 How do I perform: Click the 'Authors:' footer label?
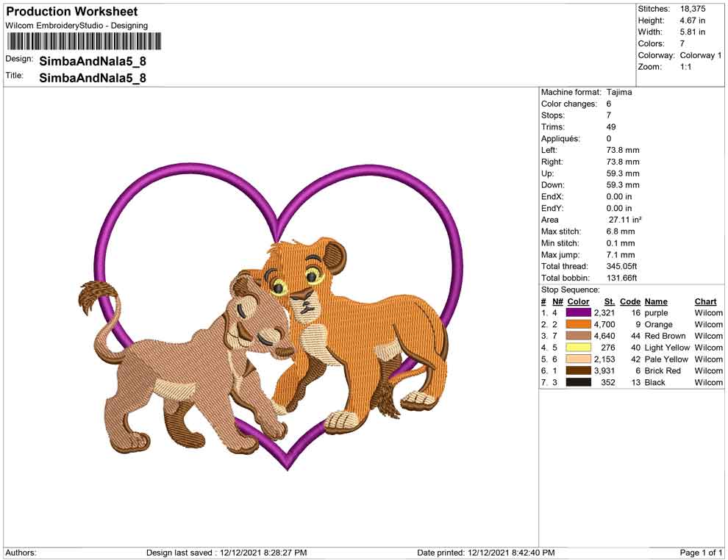21,553
